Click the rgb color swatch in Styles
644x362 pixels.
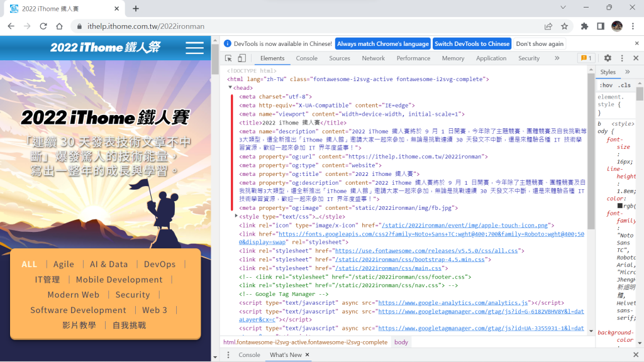point(619,206)
